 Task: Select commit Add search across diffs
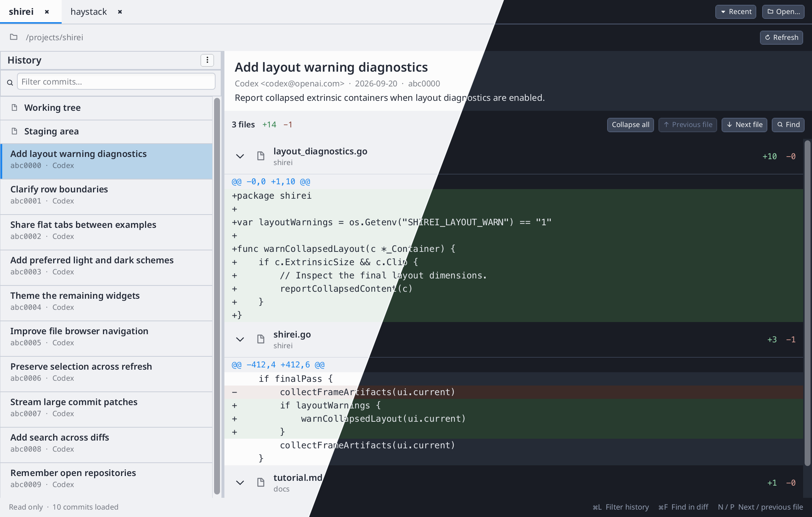[106, 445]
